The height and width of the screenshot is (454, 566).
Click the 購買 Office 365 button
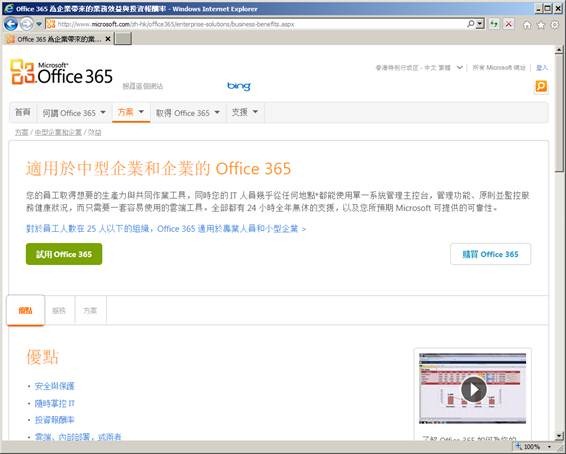[x=490, y=254]
